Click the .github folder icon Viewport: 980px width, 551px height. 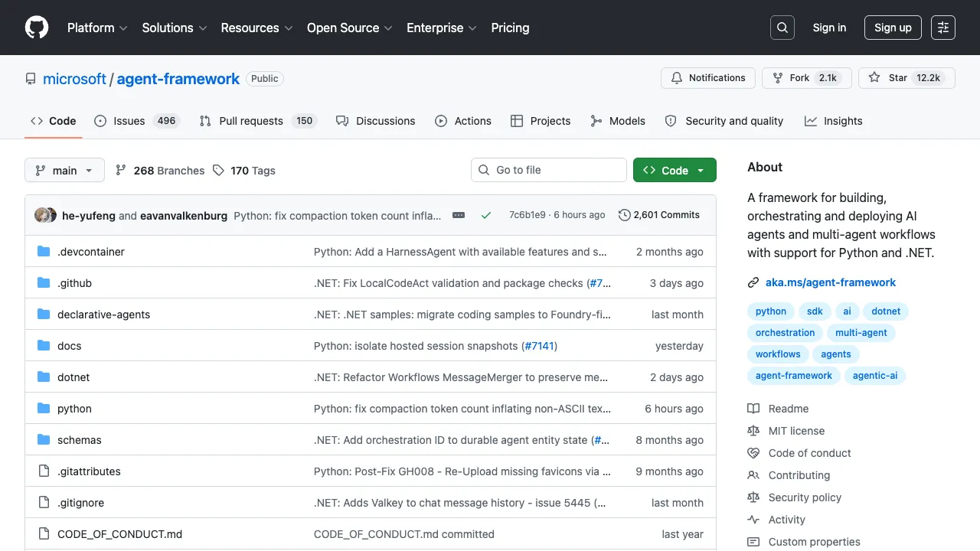(x=44, y=283)
